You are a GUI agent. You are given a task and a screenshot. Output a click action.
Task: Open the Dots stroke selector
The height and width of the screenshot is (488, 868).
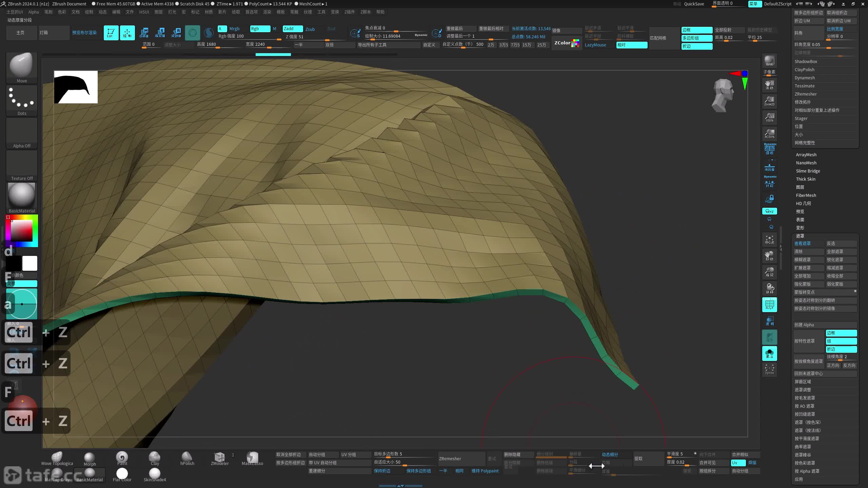coord(22,100)
